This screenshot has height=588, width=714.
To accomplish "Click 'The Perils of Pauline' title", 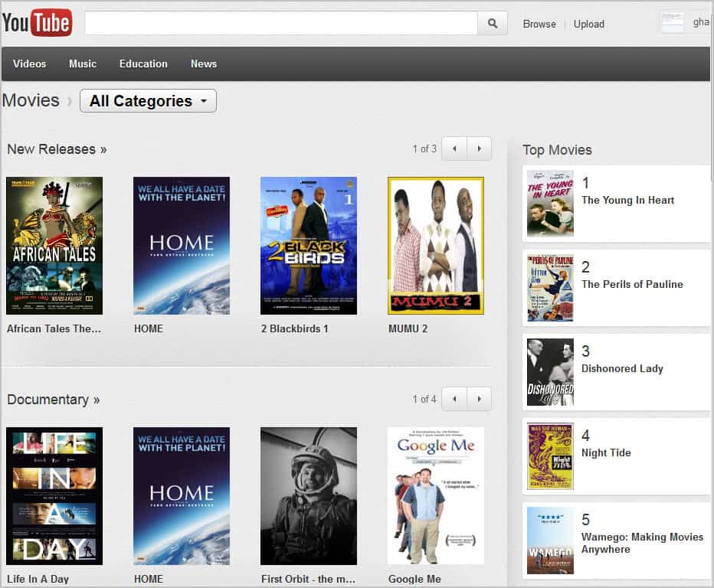I will pos(633,285).
